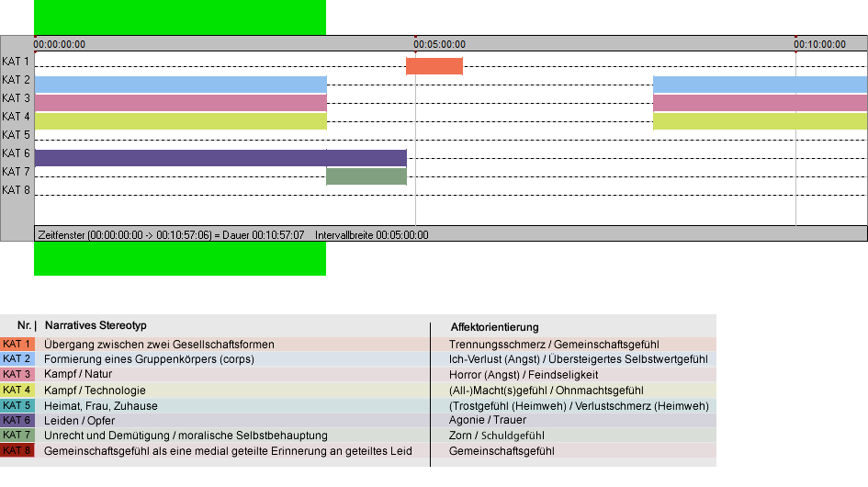Screen dimensions: 868x487
Task: Select 'Leiden / Opfer' legend text
Action: tap(80, 421)
